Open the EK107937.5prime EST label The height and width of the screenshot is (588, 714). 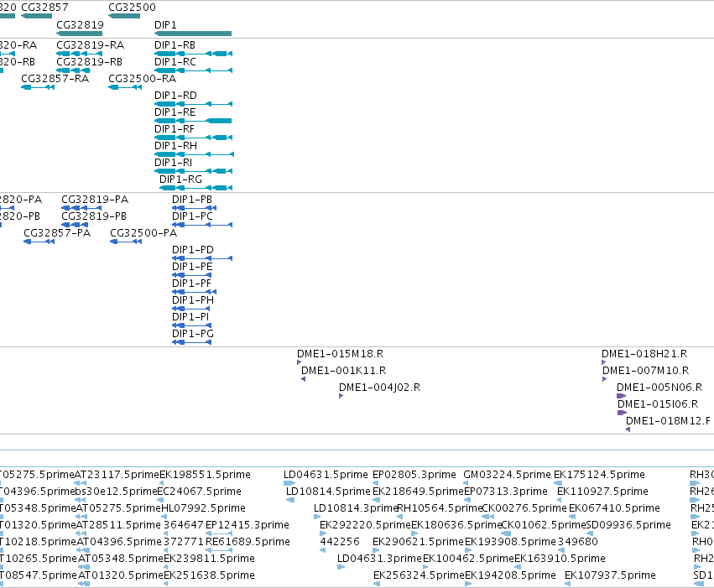pyautogui.click(x=610, y=576)
